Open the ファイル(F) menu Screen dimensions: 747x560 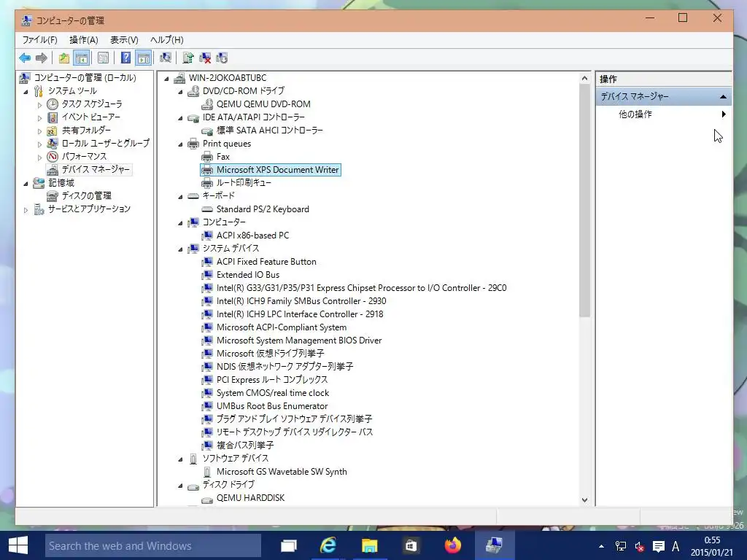(39, 40)
